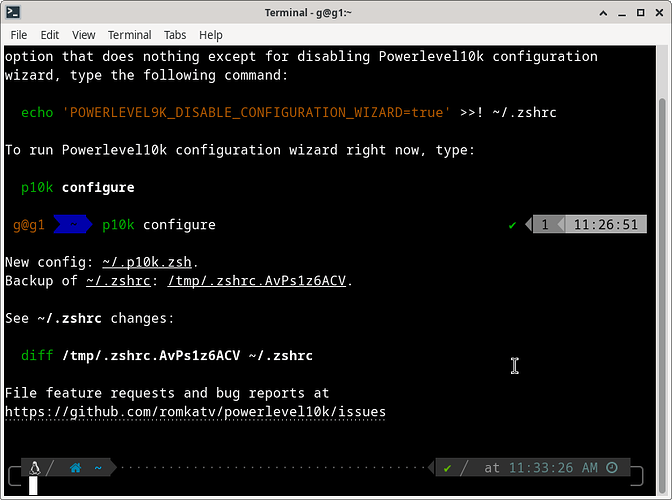Click underlined ~/.zshrc in Backup line
Screen dimensions: 672x500
tap(118, 281)
